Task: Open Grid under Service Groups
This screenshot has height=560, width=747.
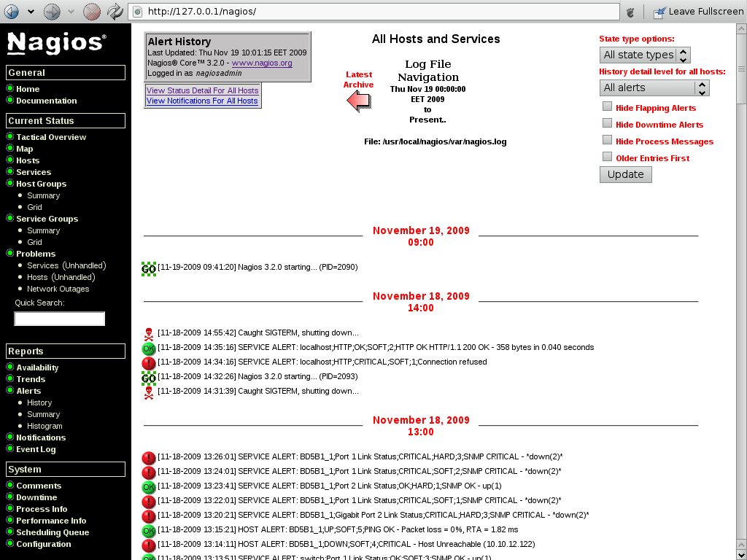Action: click(x=34, y=242)
